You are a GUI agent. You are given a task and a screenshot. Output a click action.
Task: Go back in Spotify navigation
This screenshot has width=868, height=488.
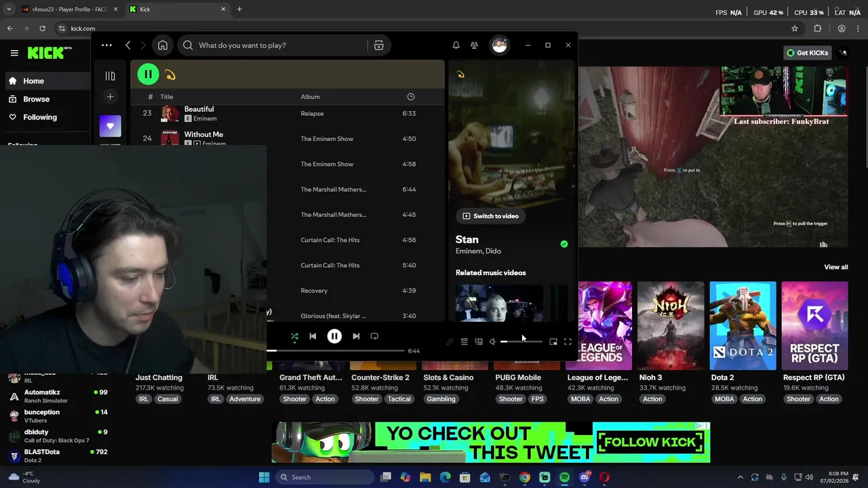pyautogui.click(x=127, y=45)
